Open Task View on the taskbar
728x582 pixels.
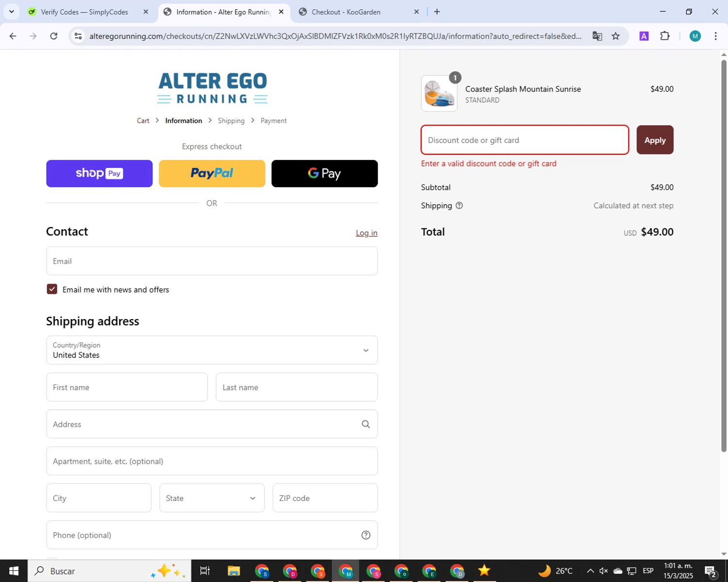205,571
